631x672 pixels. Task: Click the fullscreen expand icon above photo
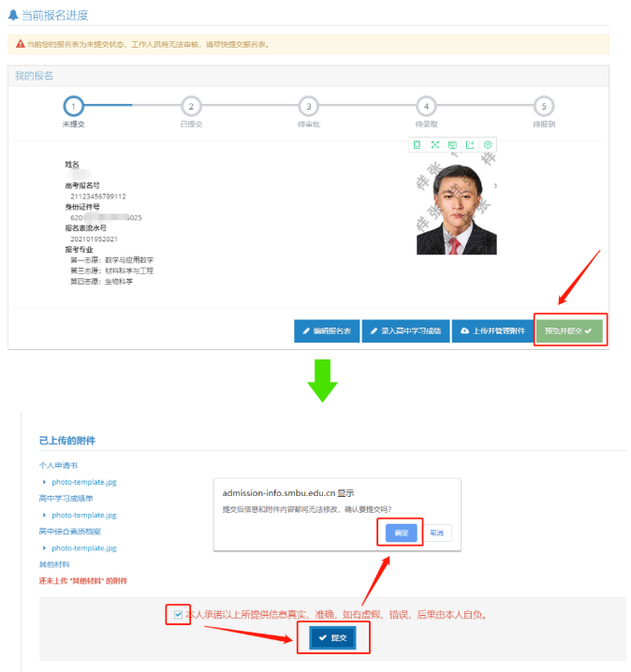coord(434,145)
